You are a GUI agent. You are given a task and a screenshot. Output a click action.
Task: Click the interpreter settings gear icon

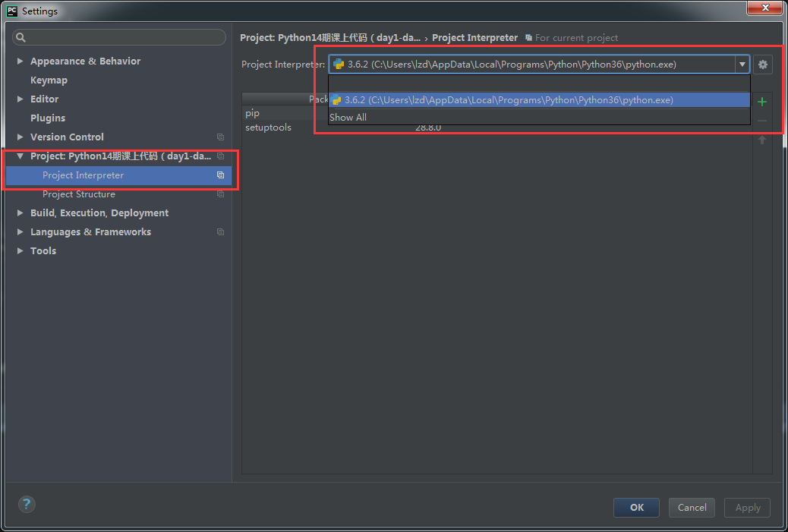pos(762,65)
